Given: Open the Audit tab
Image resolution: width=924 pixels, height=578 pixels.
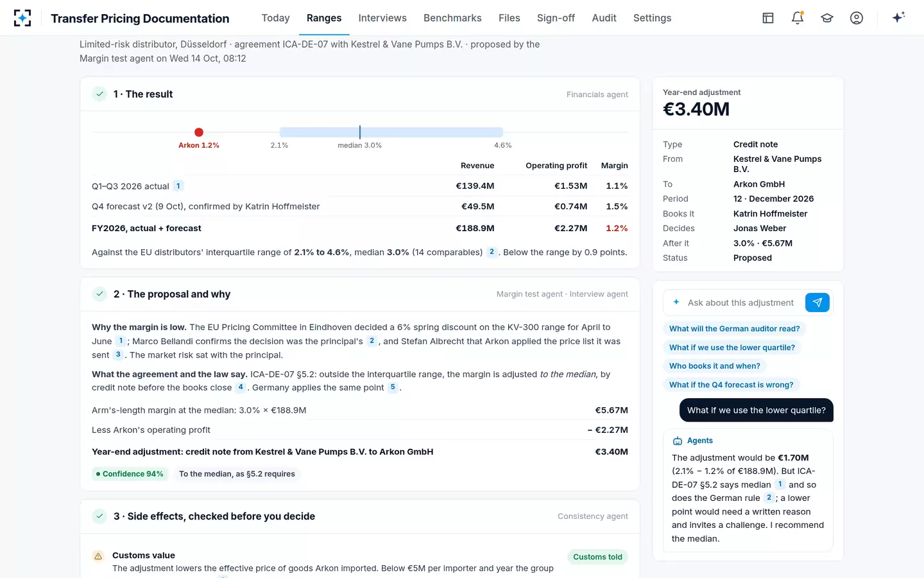Looking at the screenshot, I should [604, 18].
